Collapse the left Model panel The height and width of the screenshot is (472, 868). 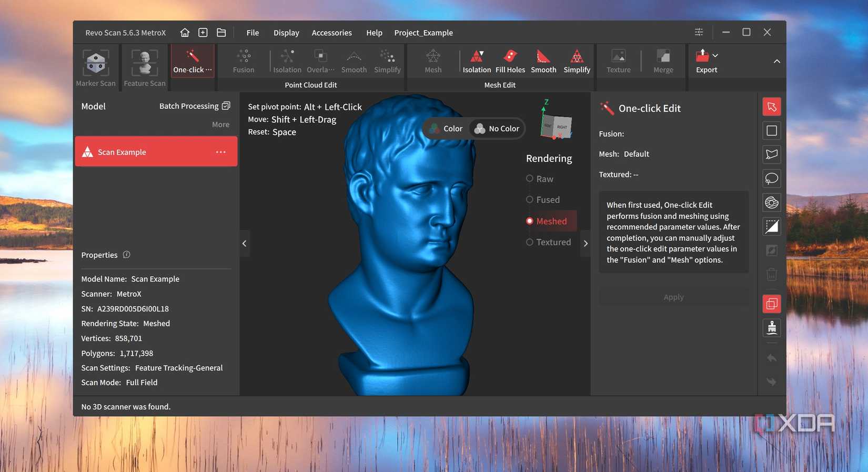tap(244, 243)
